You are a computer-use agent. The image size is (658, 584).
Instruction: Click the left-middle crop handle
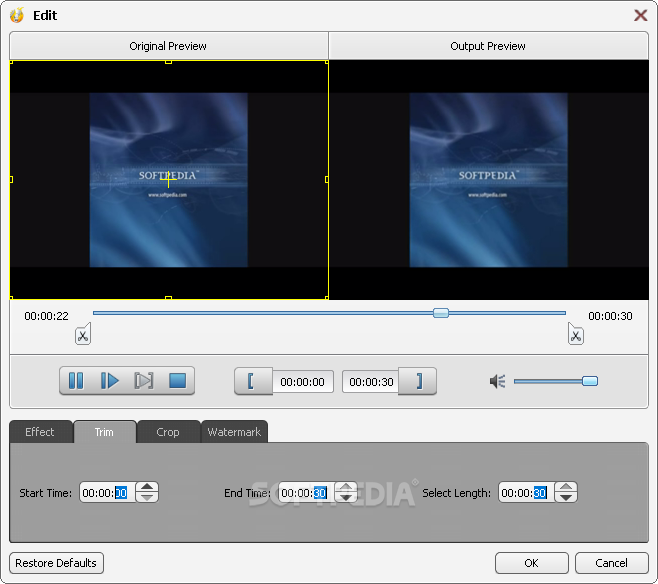point(11,180)
